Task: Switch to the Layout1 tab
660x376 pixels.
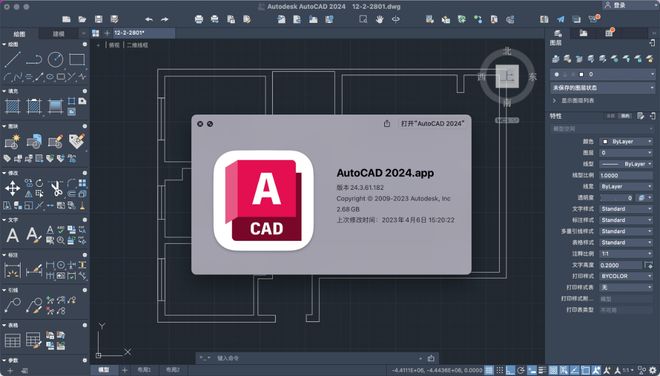Action: point(144,370)
